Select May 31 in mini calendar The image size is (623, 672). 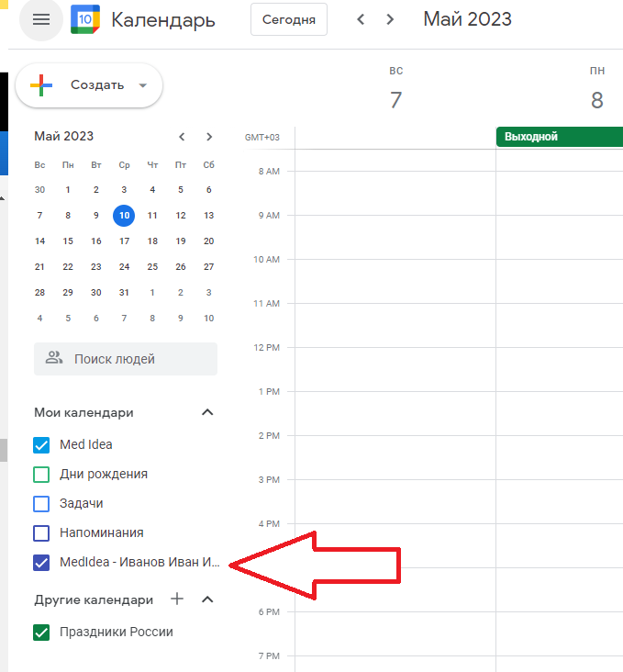tap(124, 292)
